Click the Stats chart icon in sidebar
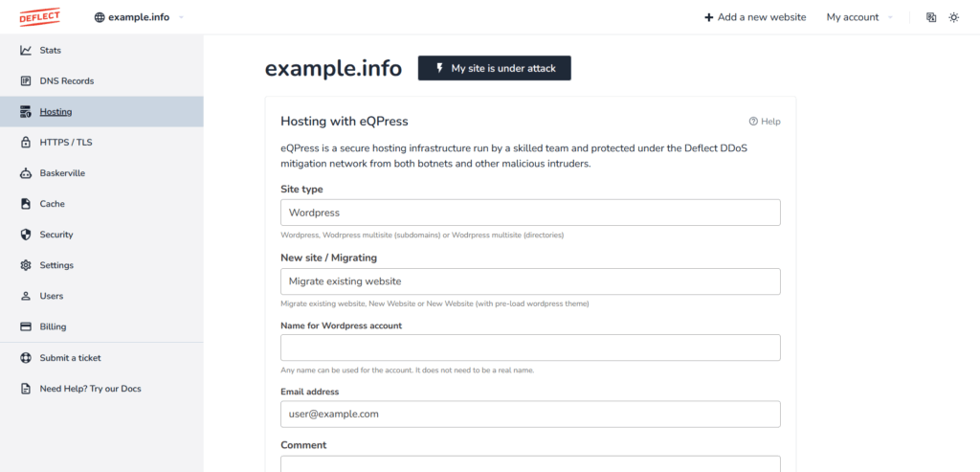The image size is (980, 472). click(26, 50)
